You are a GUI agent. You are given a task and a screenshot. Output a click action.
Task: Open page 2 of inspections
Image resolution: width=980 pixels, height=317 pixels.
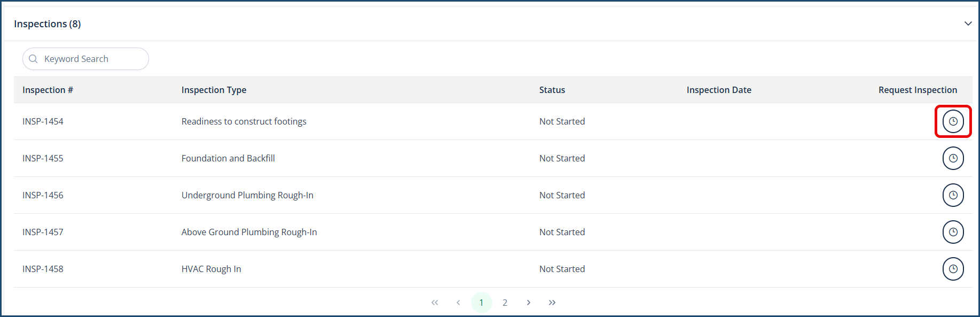click(x=505, y=303)
